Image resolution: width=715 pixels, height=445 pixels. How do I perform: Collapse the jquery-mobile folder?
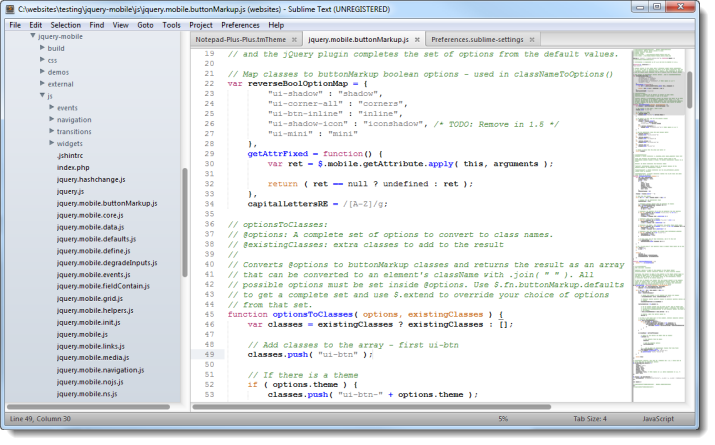click(x=33, y=36)
